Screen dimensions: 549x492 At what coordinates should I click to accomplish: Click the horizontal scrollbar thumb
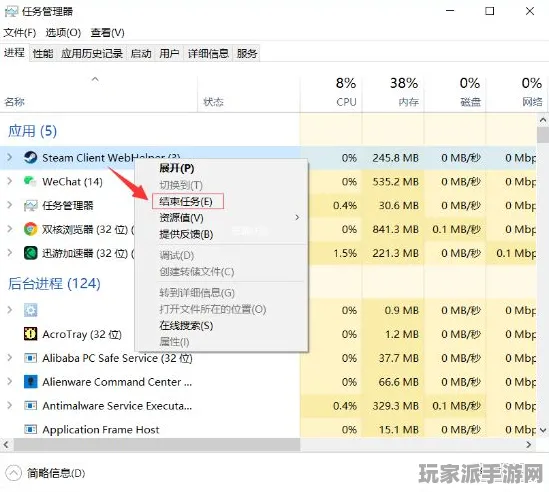coord(157,445)
